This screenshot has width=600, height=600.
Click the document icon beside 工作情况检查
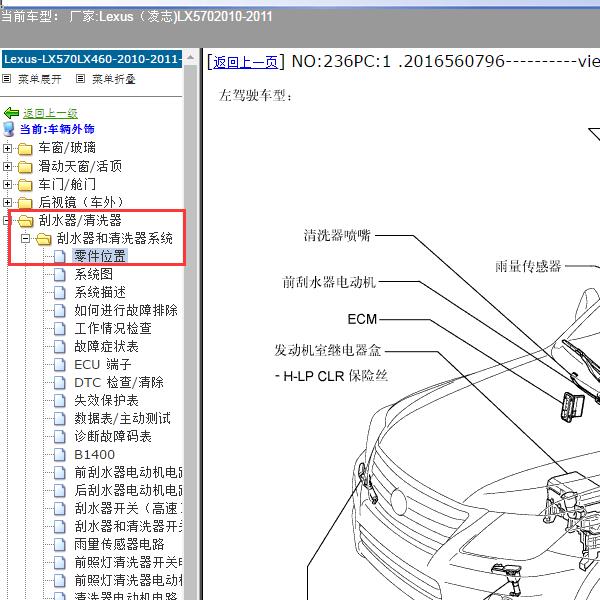click(60, 328)
